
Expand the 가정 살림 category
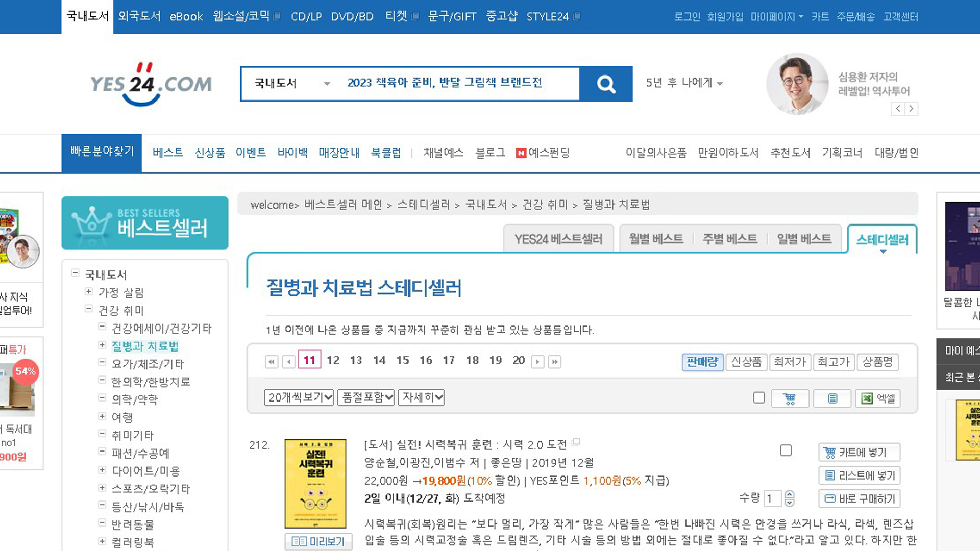[89, 292]
